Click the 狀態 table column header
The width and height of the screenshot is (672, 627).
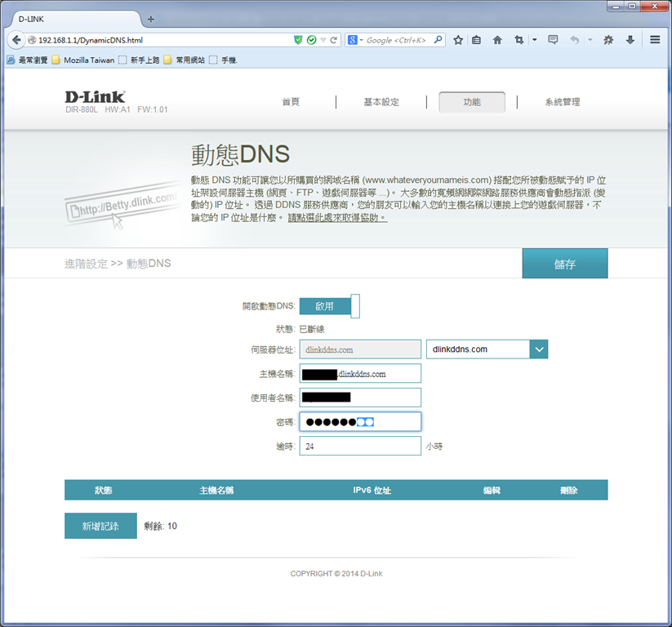(103, 490)
